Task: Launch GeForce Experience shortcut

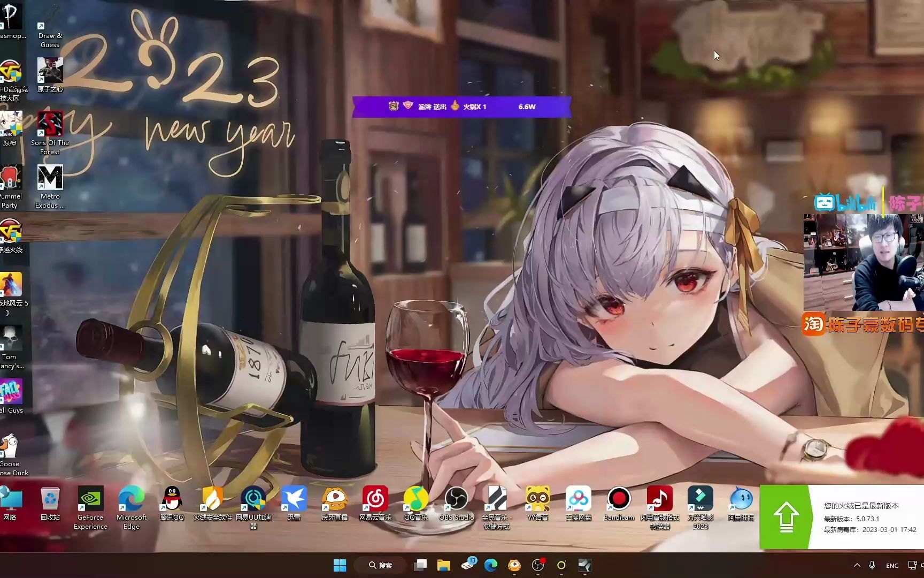Action: (x=90, y=507)
